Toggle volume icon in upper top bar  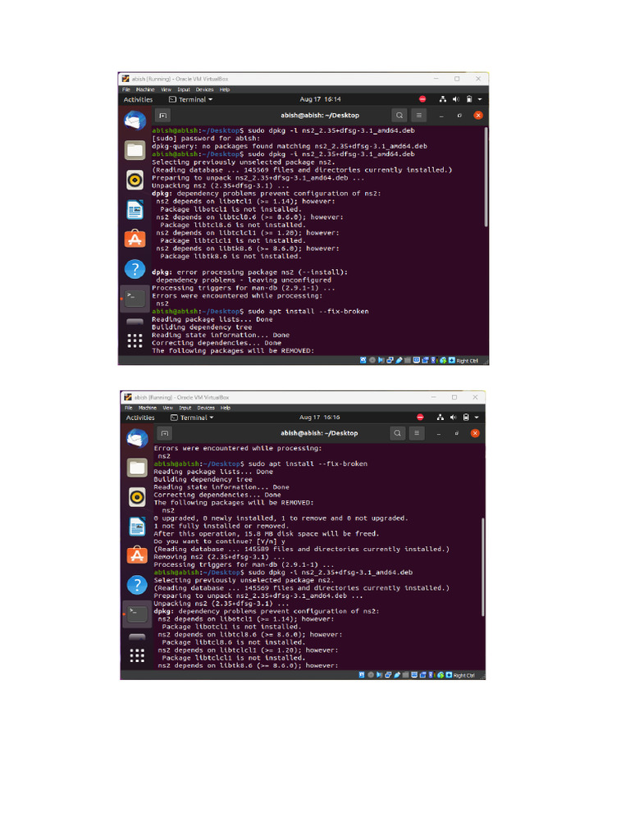tap(456, 99)
